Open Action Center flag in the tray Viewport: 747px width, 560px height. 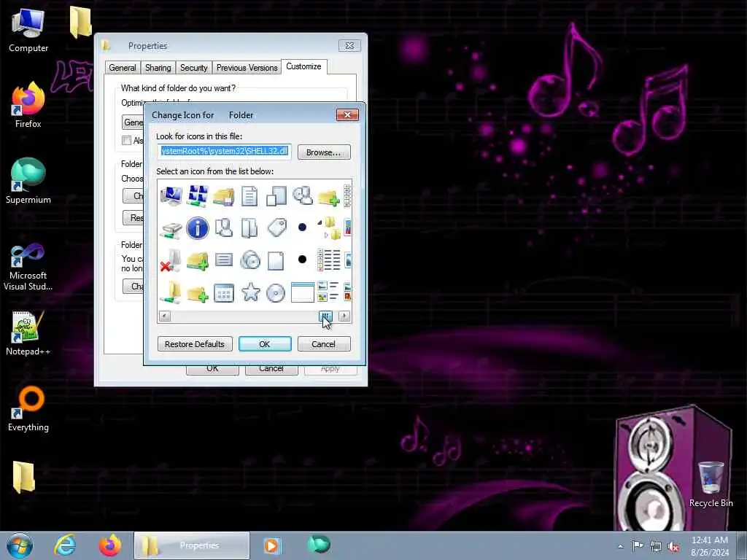click(638, 545)
